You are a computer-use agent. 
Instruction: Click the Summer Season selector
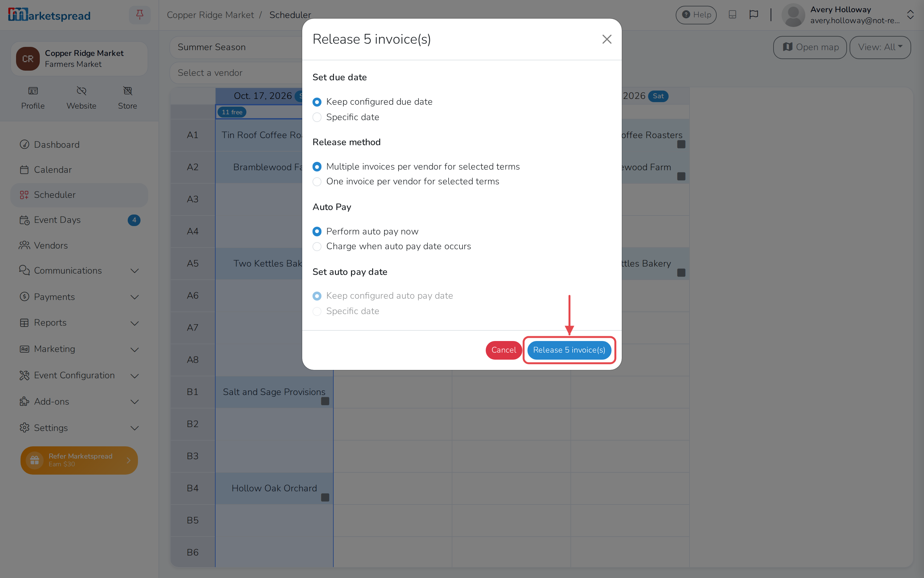(x=236, y=47)
